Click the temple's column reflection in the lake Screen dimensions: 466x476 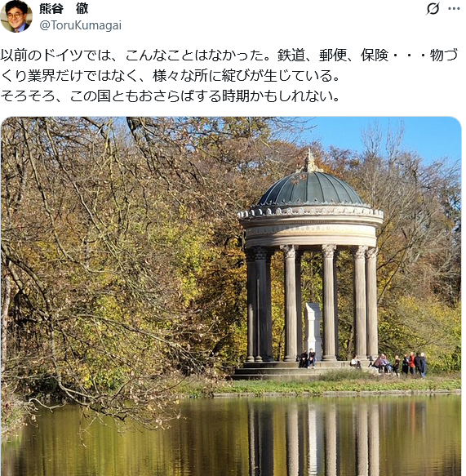tap(313, 437)
